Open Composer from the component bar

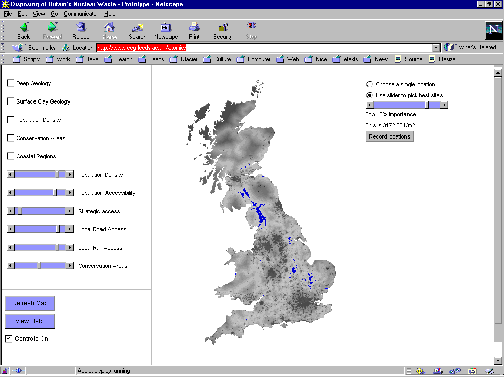(x=489, y=371)
